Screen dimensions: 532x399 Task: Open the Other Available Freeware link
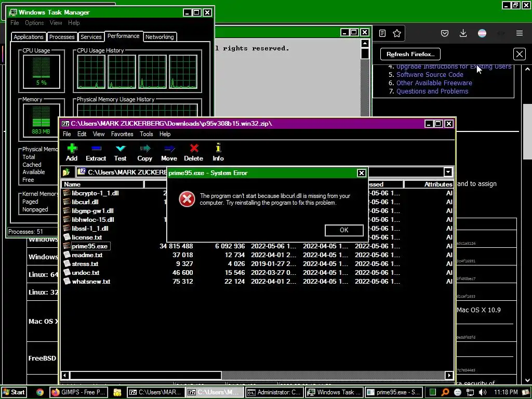click(x=434, y=83)
